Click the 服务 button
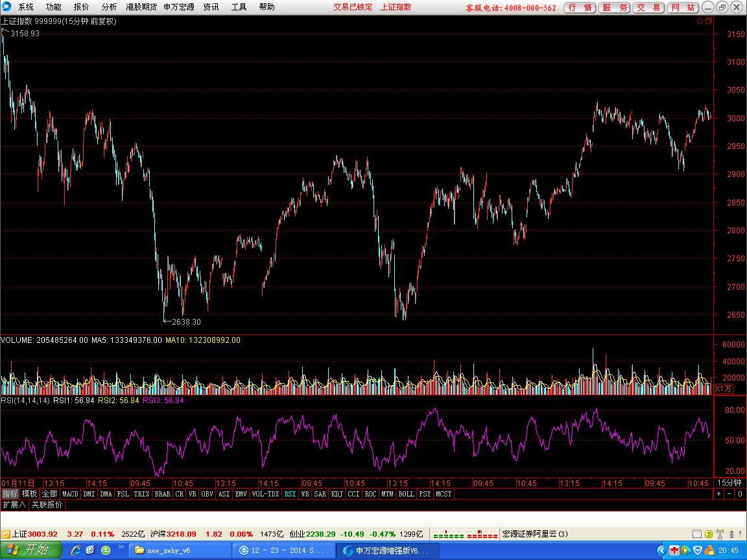 [x=615, y=8]
